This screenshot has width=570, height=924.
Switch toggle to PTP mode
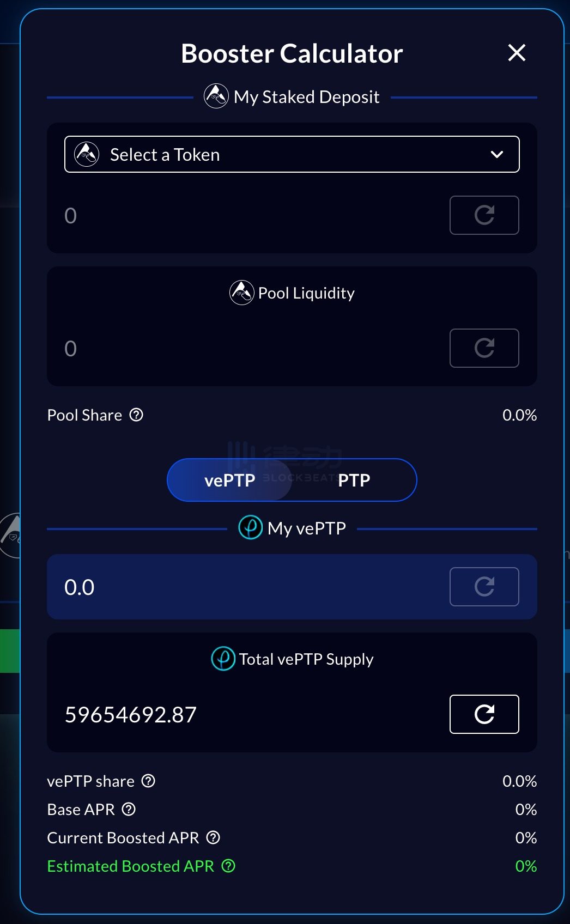(354, 480)
